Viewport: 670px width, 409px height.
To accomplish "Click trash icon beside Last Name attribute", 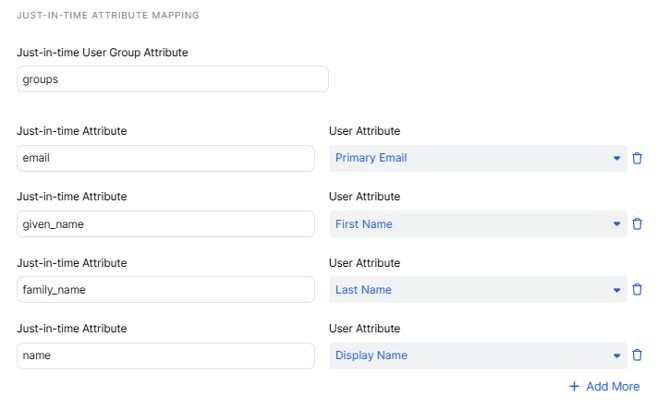I will tap(637, 289).
